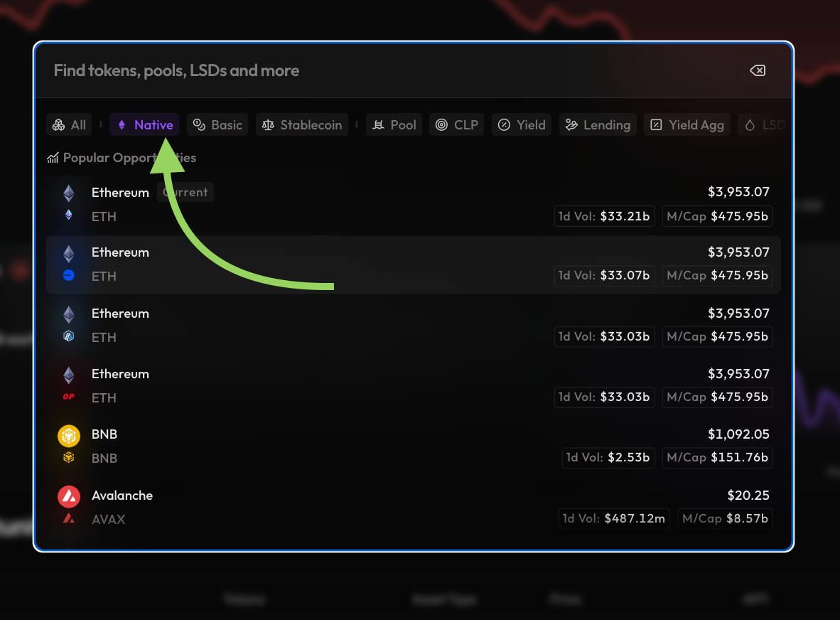Select Ethereum row with 1d Vol $33.07b
This screenshot has width=840, height=620.
[413, 264]
